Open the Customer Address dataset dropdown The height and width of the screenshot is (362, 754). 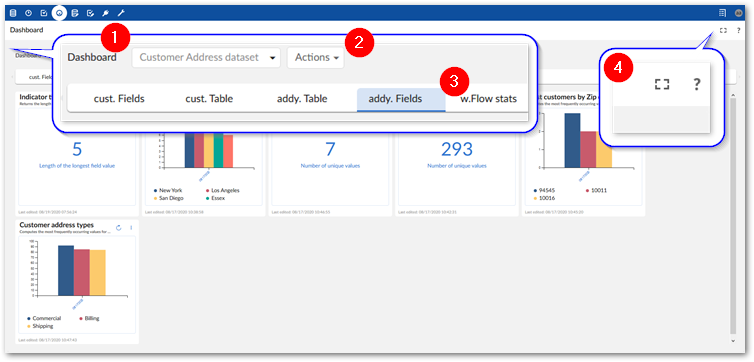(206, 57)
